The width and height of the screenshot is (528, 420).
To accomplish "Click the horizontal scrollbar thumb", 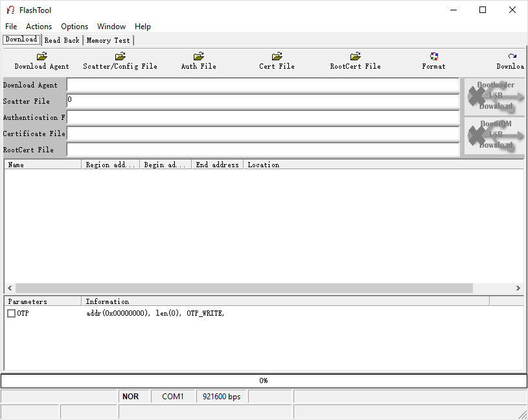I will (244, 288).
